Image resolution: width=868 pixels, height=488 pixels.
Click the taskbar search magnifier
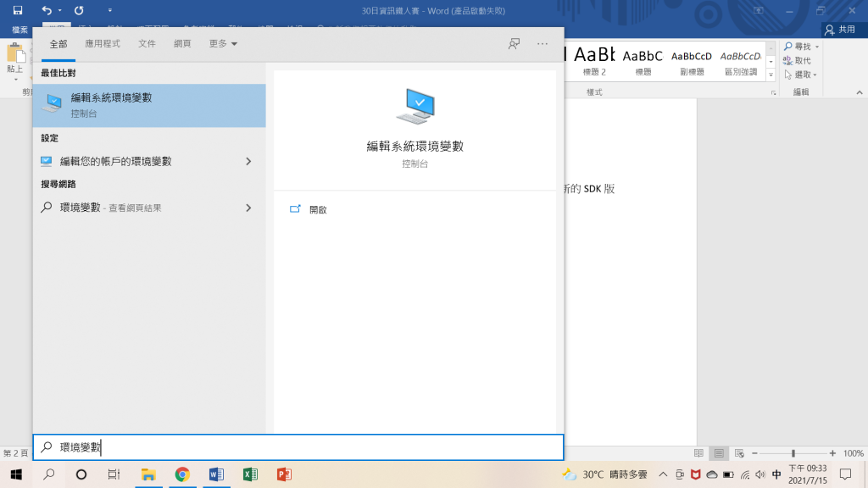(x=48, y=474)
